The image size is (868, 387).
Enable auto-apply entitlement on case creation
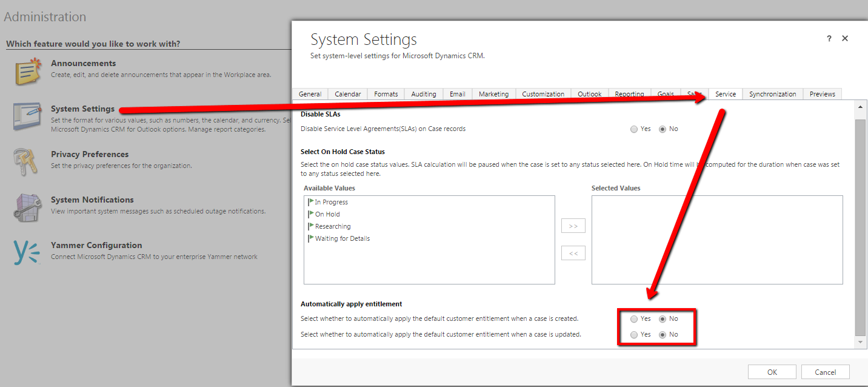point(634,319)
